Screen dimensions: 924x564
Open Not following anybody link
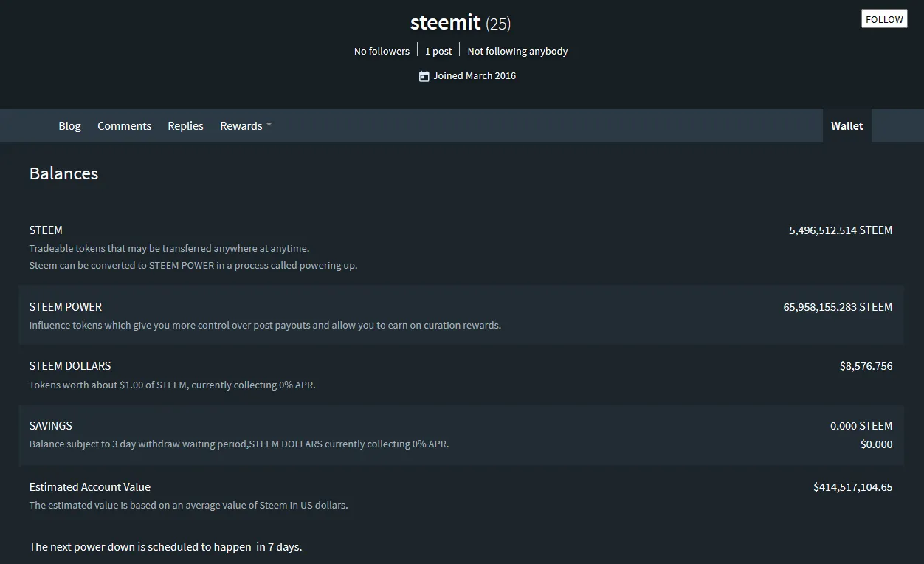(x=517, y=51)
